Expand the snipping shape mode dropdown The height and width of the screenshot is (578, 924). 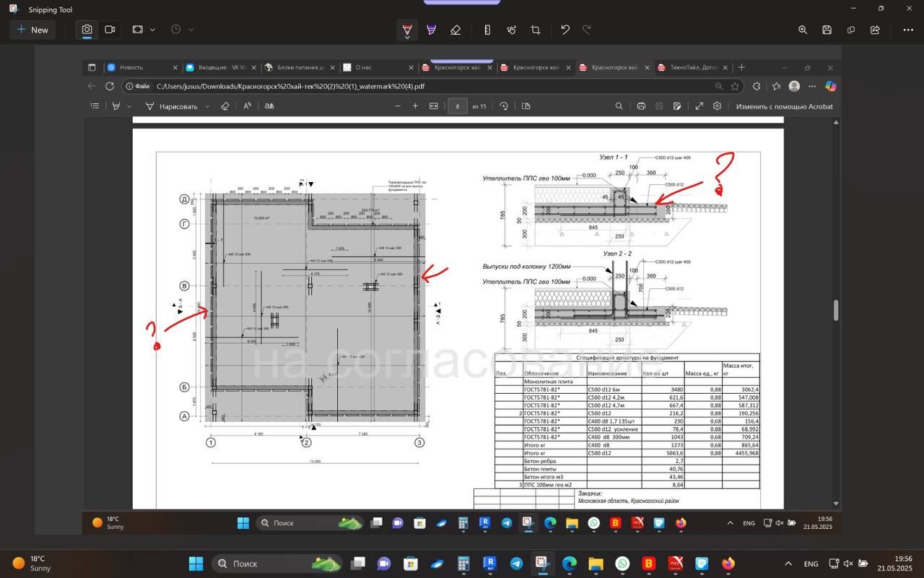coord(144,30)
